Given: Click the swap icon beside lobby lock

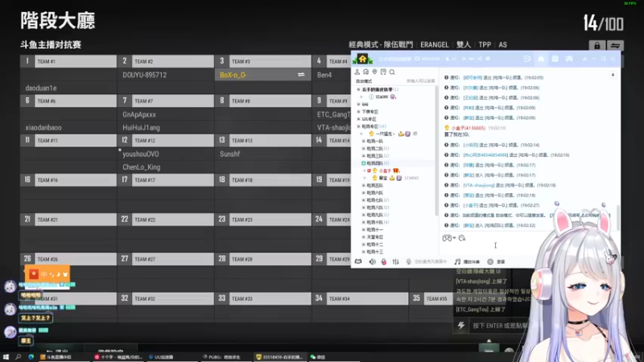Looking at the screenshot, I should click(x=615, y=46).
